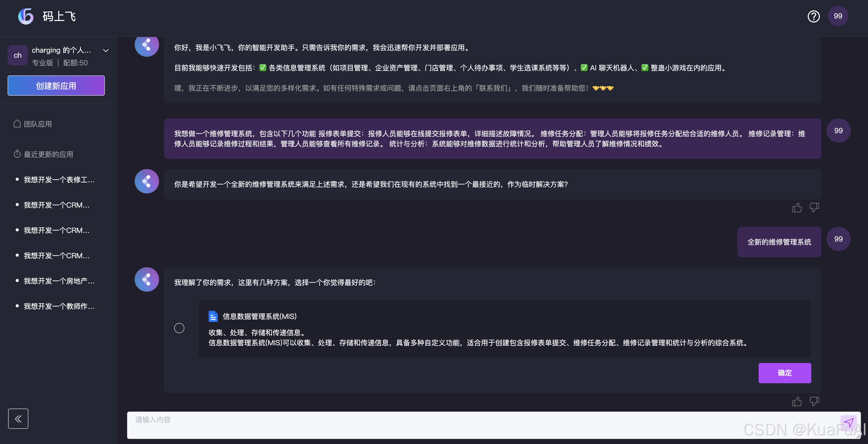Click the 创建新应用 button
Screen dimensions: 868x444
(x=56, y=86)
